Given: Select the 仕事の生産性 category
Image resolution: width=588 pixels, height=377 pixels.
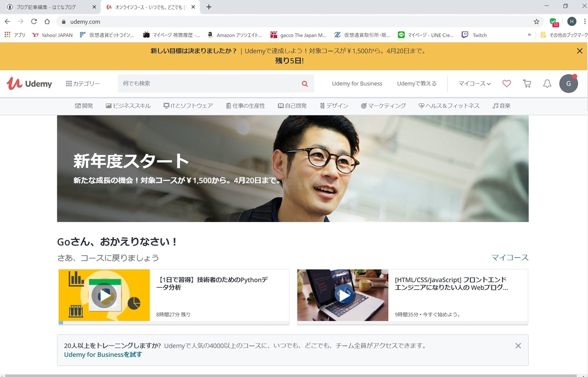Looking at the screenshot, I should pyautogui.click(x=245, y=106).
